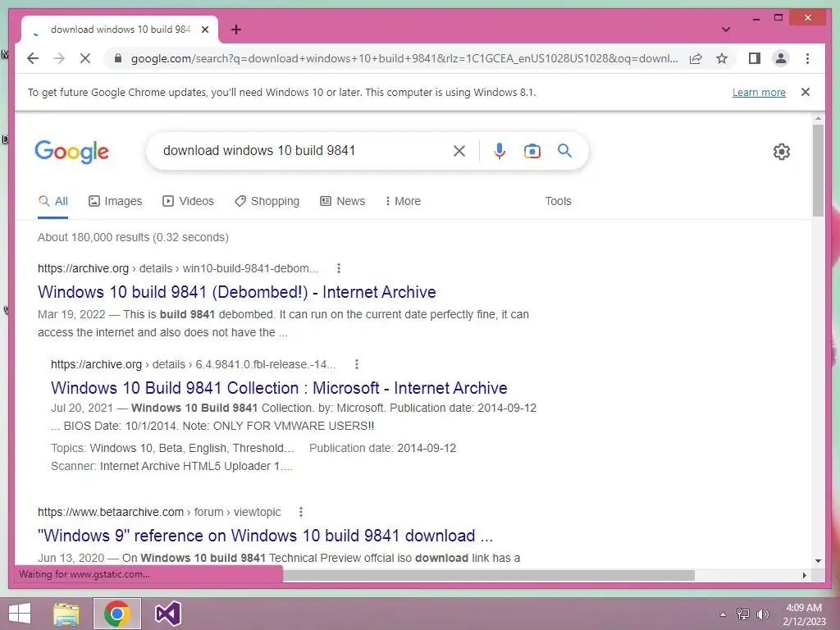Click the archive.org win10-build-9841 URL breadcrumb
Screen dimensions: 840x630
(x=178, y=268)
